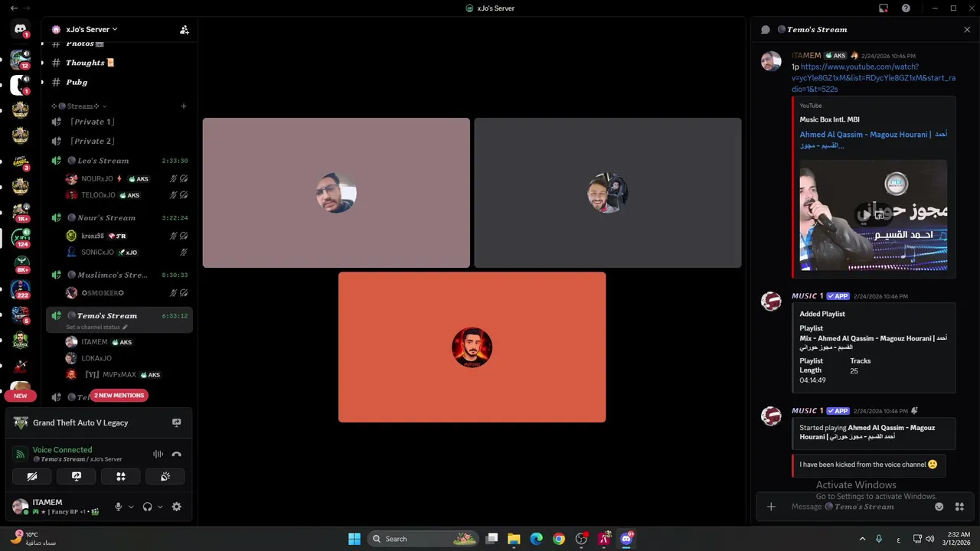This screenshot has width=980, height=551.
Task: Turn on camera in voice panel
Action: (32, 476)
